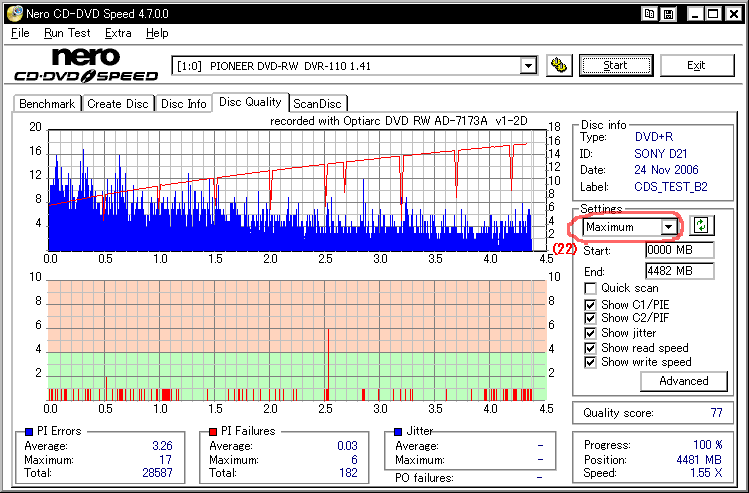Click the tall PI Failures spike near 2.5
Screen dimensions: 749x493
(328, 364)
